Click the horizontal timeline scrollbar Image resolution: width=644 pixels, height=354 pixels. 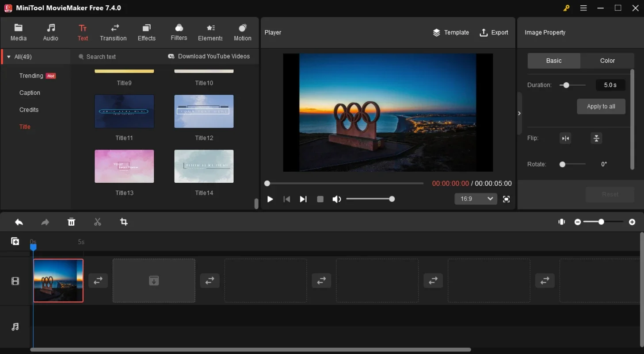tap(250, 350)
